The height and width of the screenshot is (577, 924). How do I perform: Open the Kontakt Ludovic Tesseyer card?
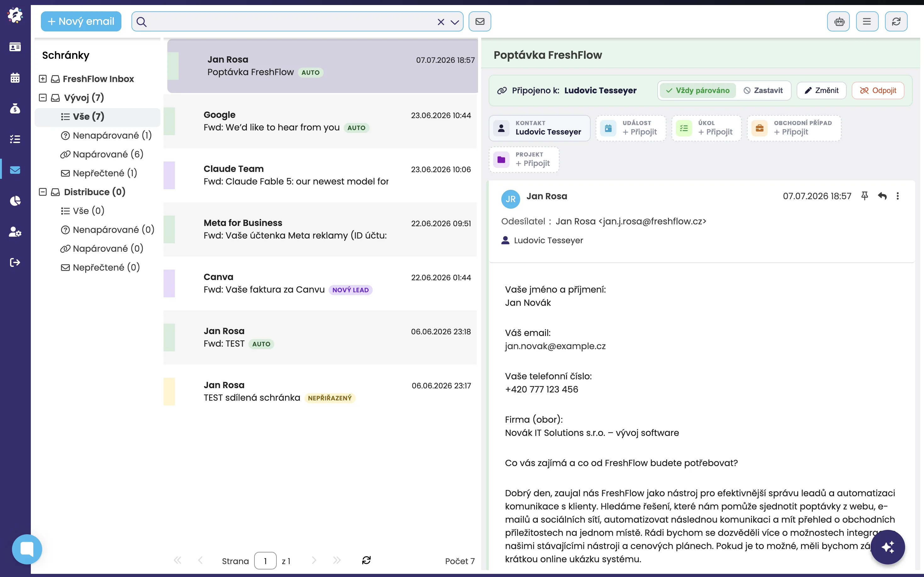coord(539,128)
